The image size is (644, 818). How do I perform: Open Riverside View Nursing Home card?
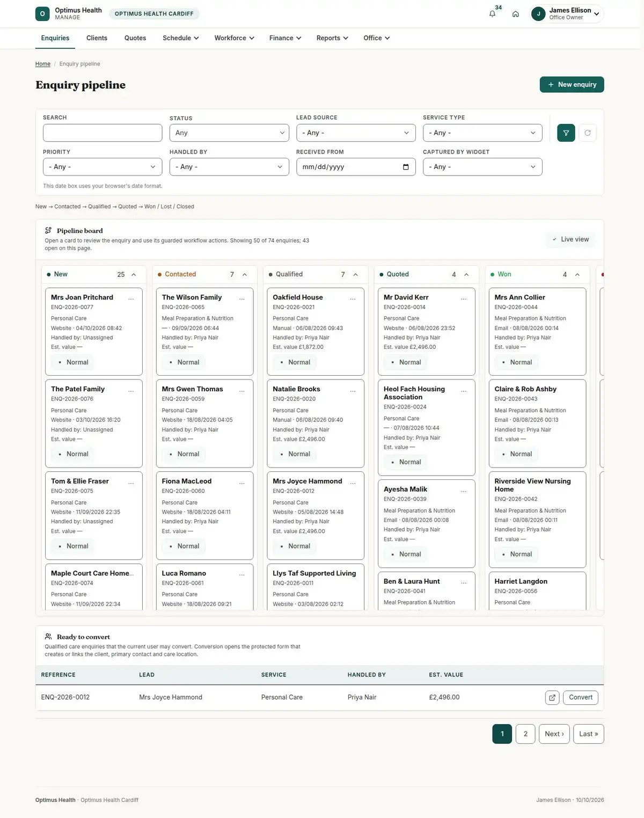coord(537,520)
